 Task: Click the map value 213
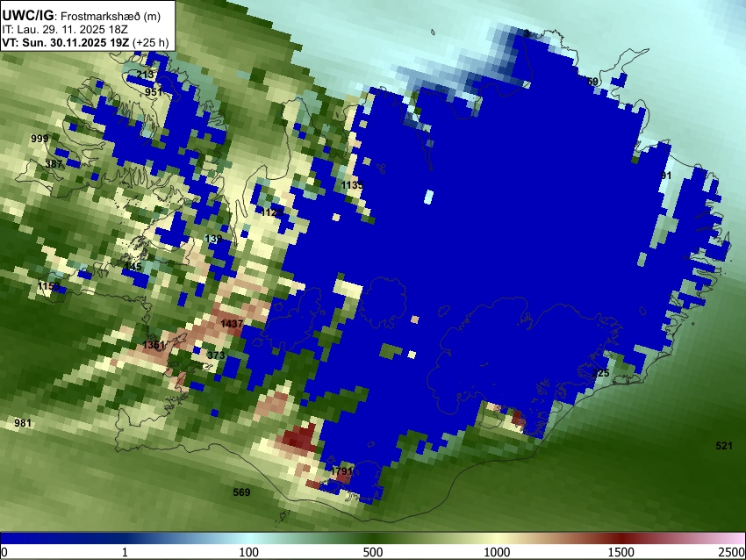tap(145, 75)
